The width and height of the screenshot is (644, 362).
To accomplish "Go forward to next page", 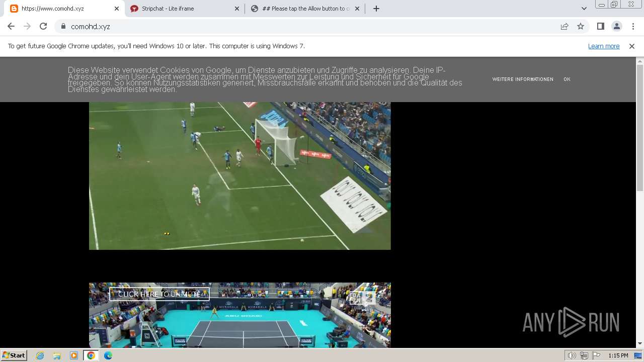I will point(27,27).
